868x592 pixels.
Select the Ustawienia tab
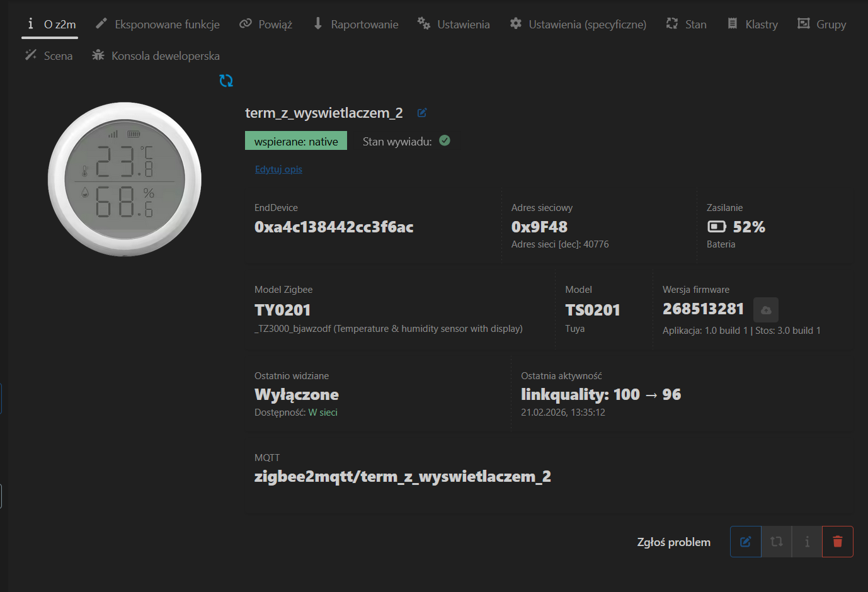click(454, 25)
